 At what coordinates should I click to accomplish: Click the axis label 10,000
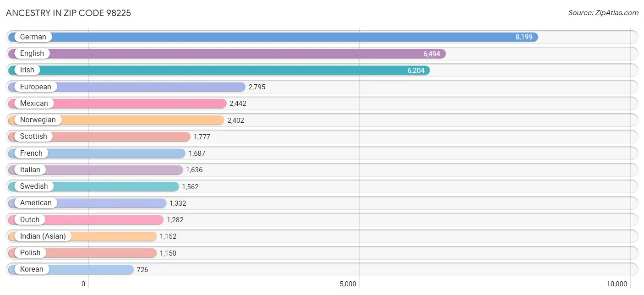tap(617, 284)
